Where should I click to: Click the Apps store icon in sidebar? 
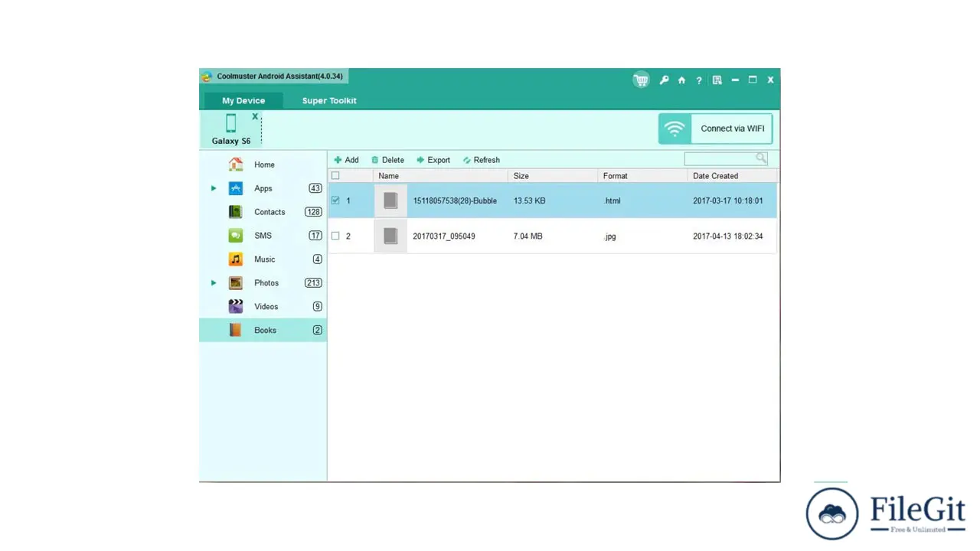tap(236, 188)
